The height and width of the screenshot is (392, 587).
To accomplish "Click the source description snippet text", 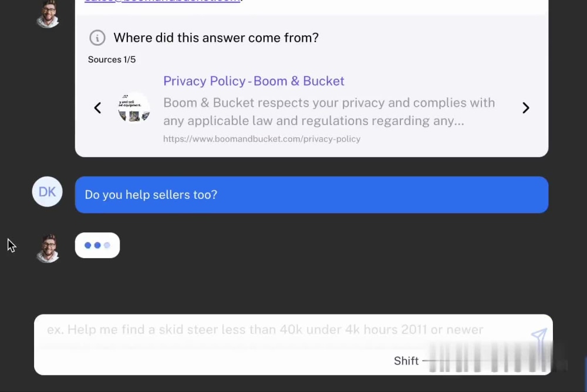I will tap(329, 111).
